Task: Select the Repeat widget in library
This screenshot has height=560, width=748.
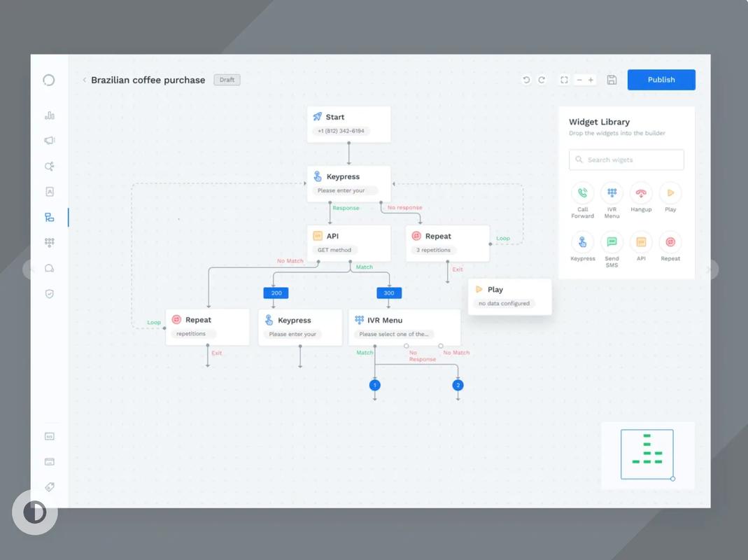Action: click(x=670, y=246)
